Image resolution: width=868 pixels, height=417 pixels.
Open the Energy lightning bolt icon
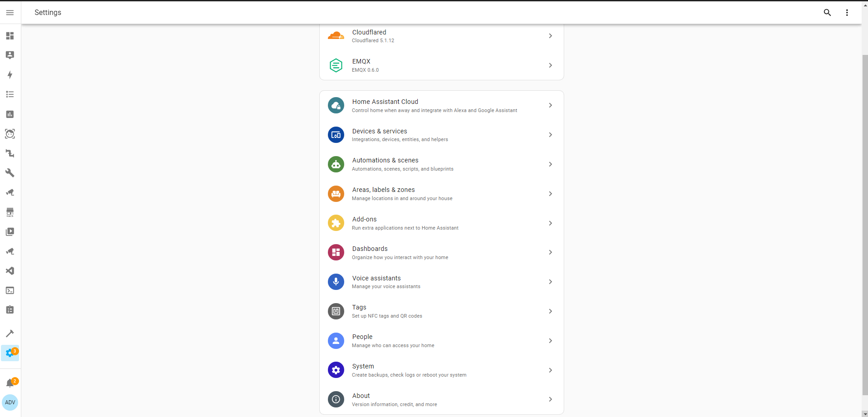coord(10,75)
